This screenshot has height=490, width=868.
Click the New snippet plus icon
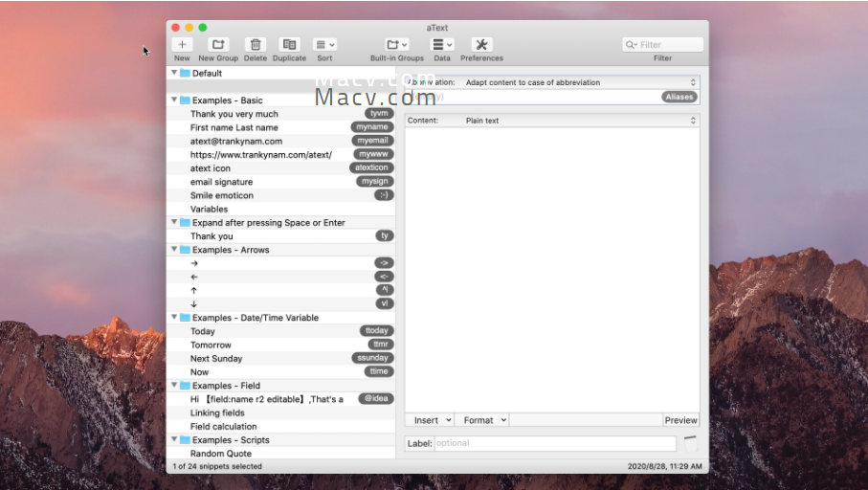pos(182,44)
